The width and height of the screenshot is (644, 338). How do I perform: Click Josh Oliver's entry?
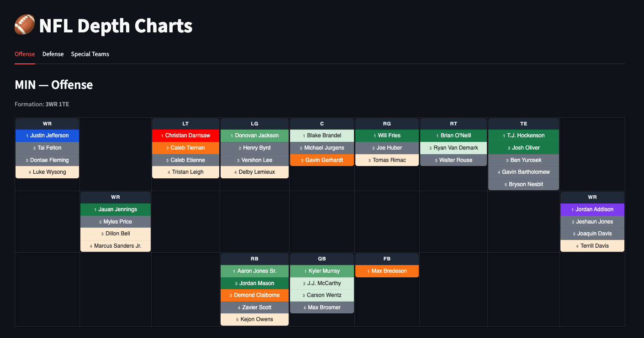click(x=523, y=148)
